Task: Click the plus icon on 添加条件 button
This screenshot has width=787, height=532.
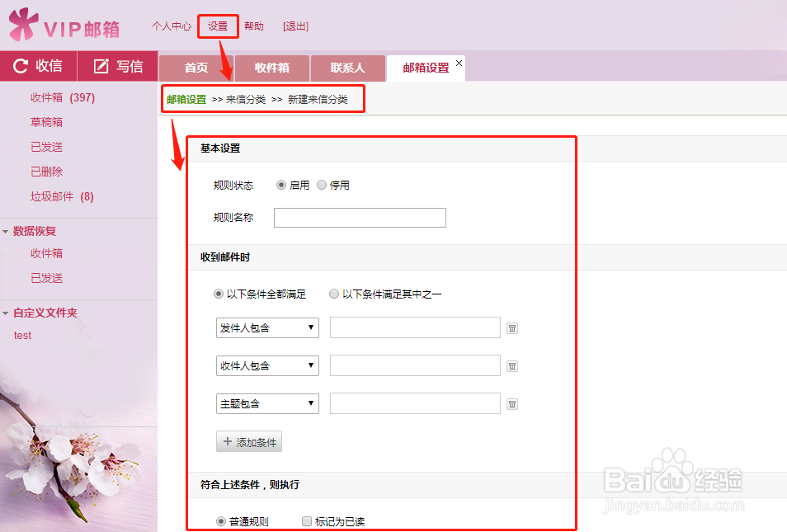Action: click(x=226, y=441)
